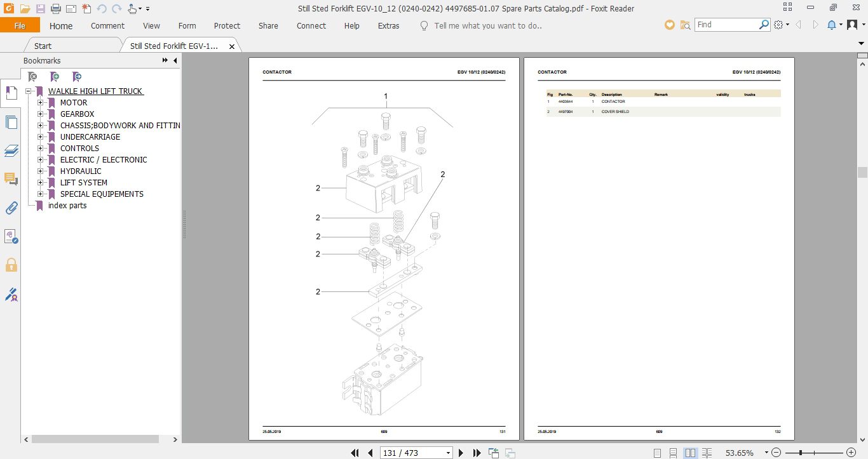Click the set bookmark destination icon
Image resolution: width=868 pixels, height=459 pixels.
[77, 77]
